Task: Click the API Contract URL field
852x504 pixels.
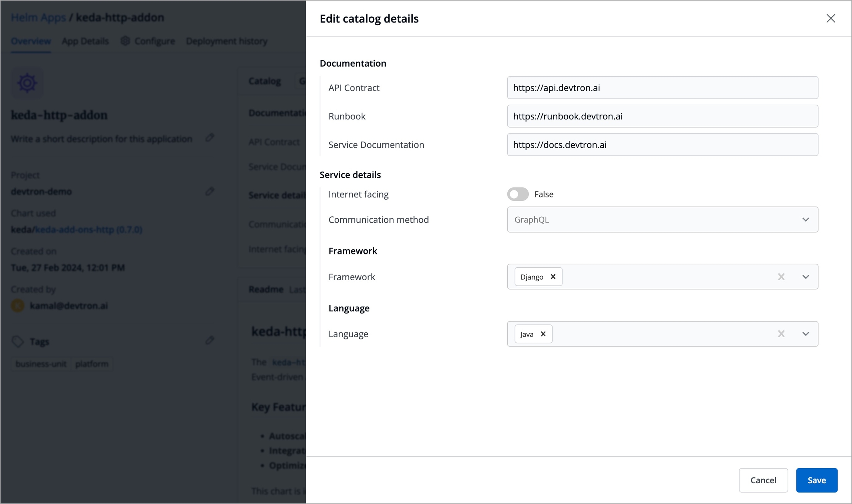Action: pyautogui.click(x=662, y=88)
